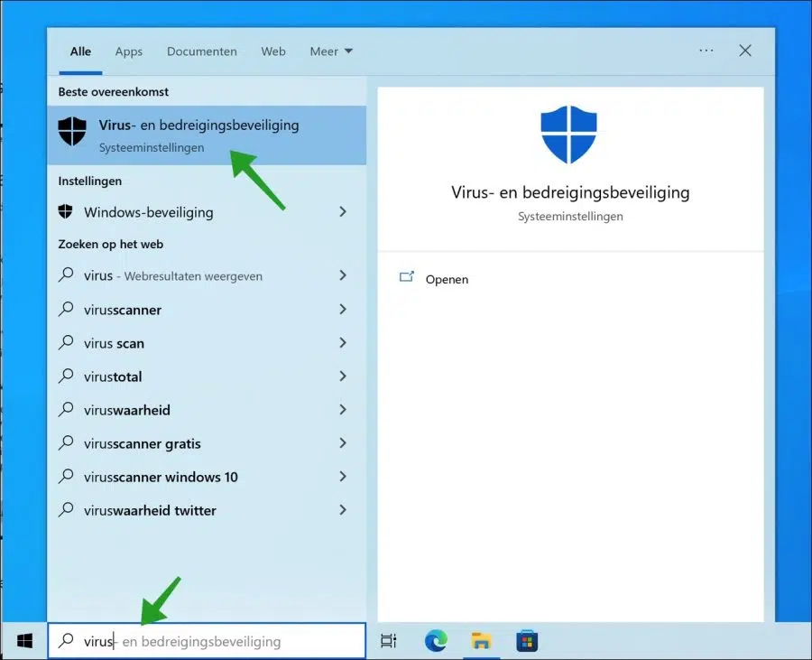Click the magnifier icon beside virusscanner gratis
This screenshot has height=660, width=812.
[66, 443]
